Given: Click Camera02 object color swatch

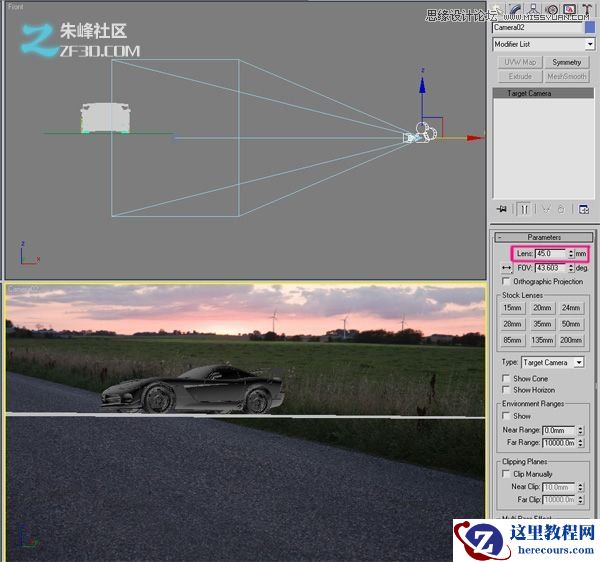Looking at the screenshot, I should point(590,28).
